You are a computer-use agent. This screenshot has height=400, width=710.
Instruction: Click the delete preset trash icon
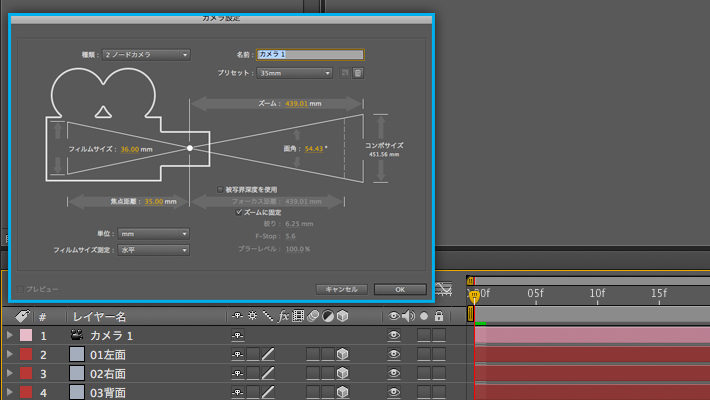pyautogui.click(x=358, y=73)
